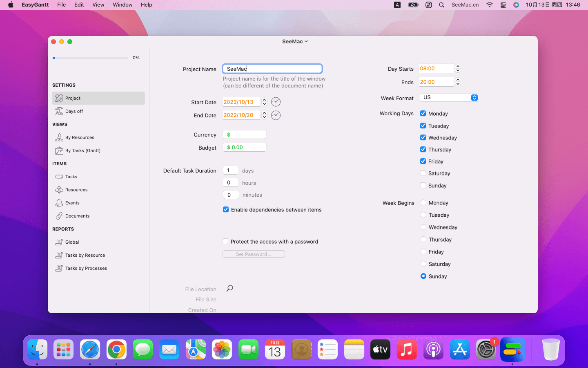Click the Resources item icon in sidebar
This screenshot has height=368, width=588.
(59, 190)
